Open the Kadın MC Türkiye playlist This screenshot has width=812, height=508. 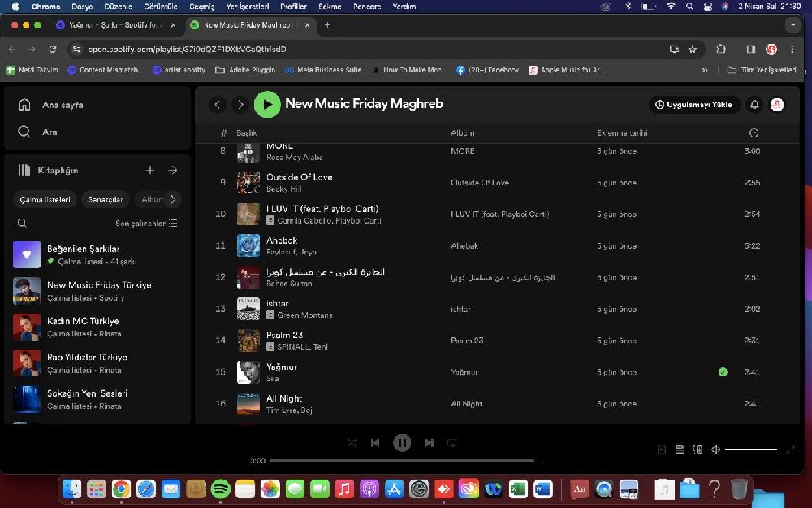pos(83,321)
